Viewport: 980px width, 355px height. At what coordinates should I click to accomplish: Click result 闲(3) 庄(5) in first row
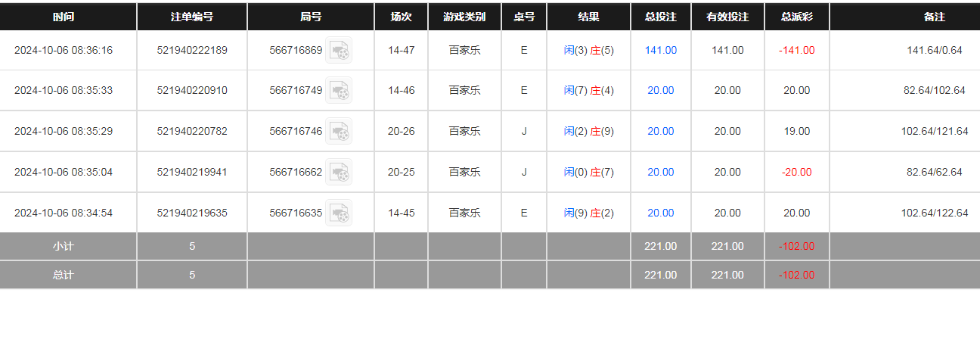pos(589,51)
